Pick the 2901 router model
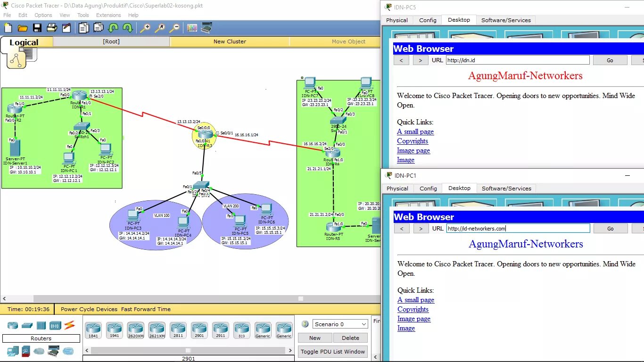Viewport: 644px width, 362px height. pyautogui.click(x=199, y=330)
